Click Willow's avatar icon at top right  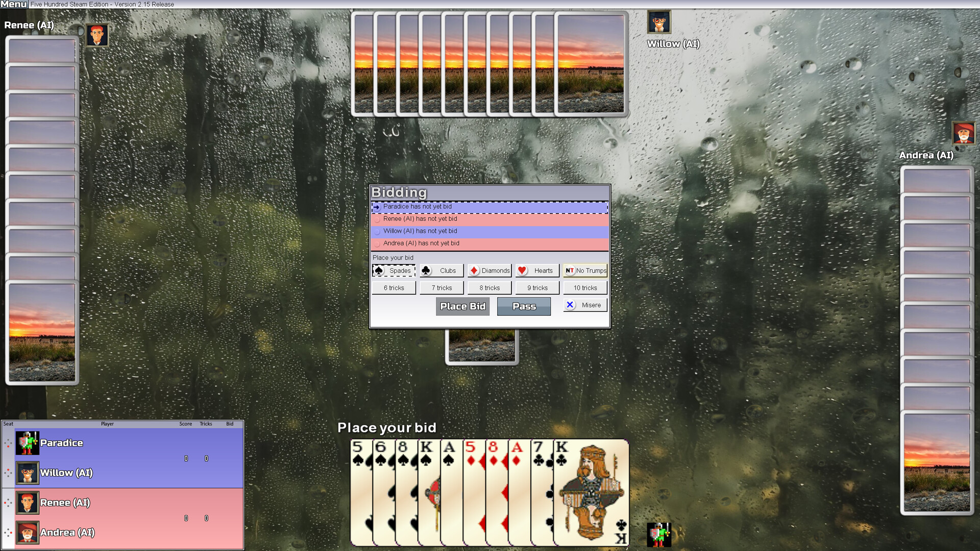coord(659,22)
